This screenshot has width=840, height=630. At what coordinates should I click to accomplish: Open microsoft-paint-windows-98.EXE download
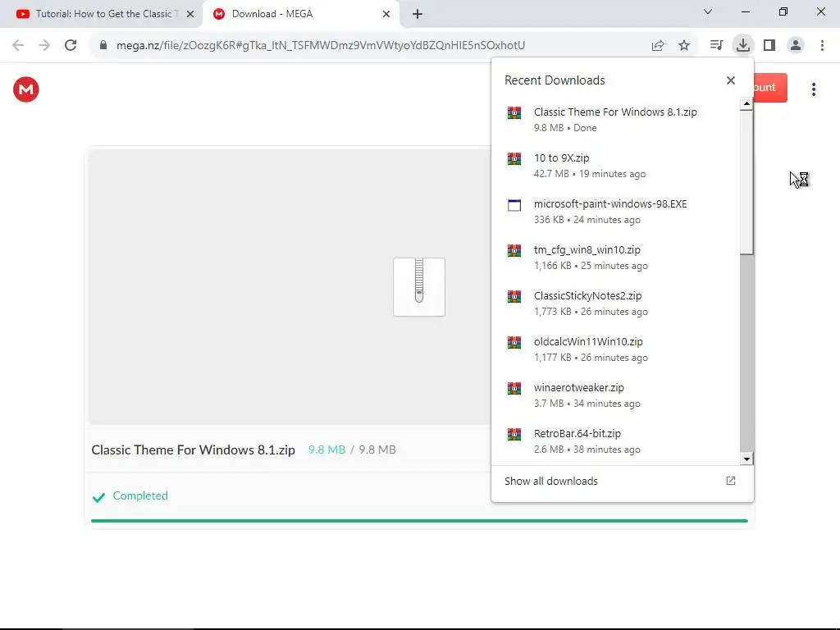615,212
